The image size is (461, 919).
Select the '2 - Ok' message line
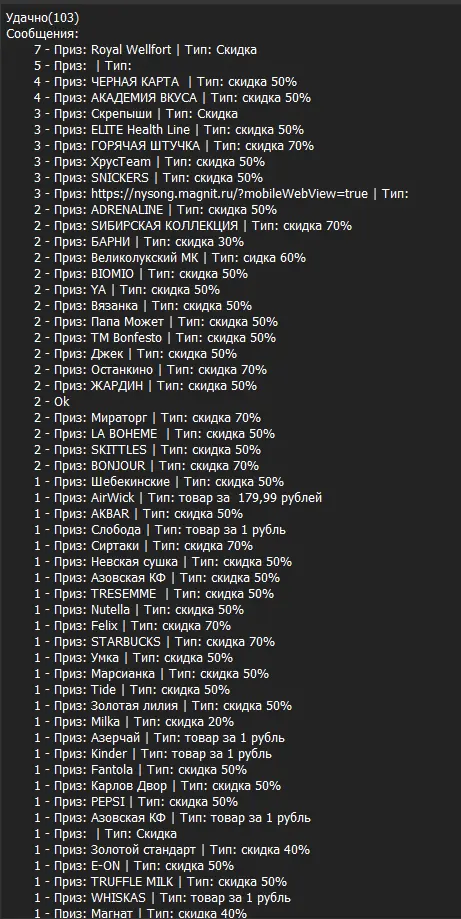pyautogui.click(x=52, y=401)
